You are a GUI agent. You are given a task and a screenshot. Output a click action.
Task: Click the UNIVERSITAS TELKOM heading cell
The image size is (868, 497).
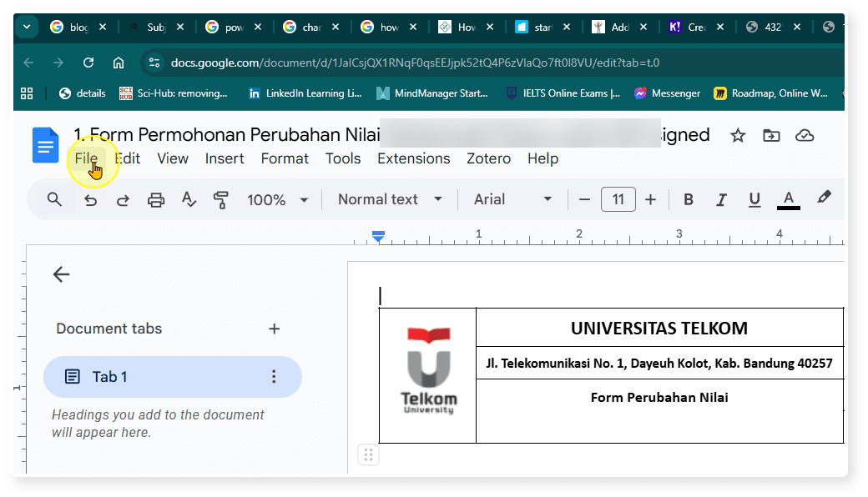659,328
